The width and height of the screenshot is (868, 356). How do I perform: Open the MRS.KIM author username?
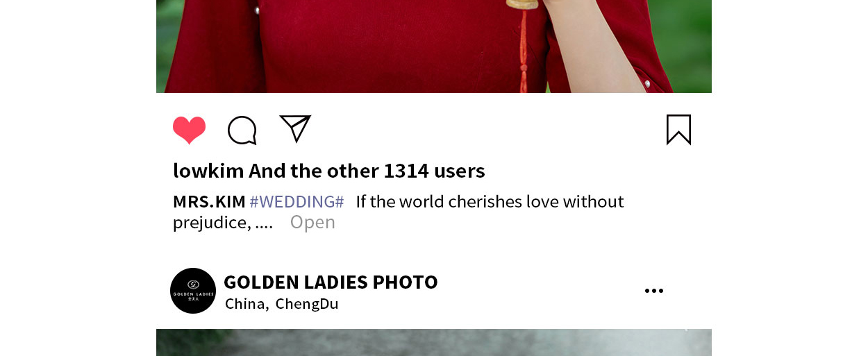click(x=209, y=202)
